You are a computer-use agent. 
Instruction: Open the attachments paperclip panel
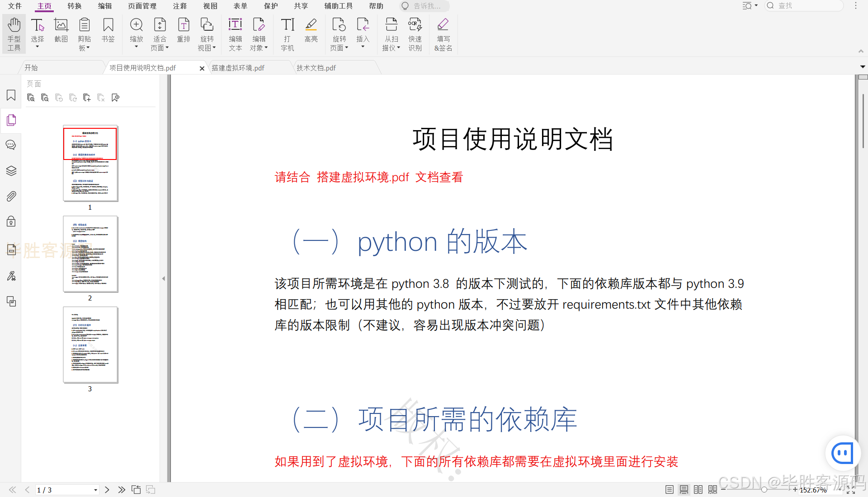coord(11,196)
